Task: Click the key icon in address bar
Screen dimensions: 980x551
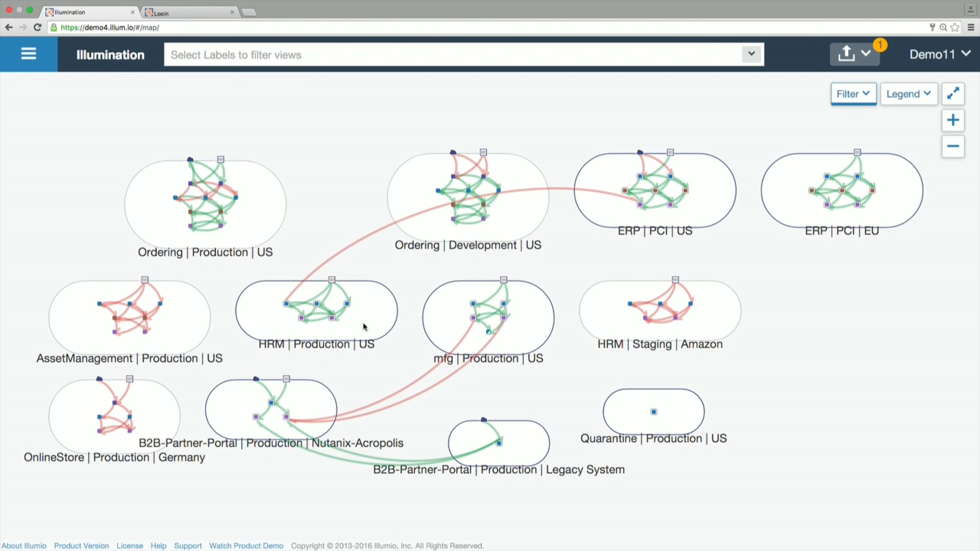Action: pyautogui.click(x=932, y=27)
